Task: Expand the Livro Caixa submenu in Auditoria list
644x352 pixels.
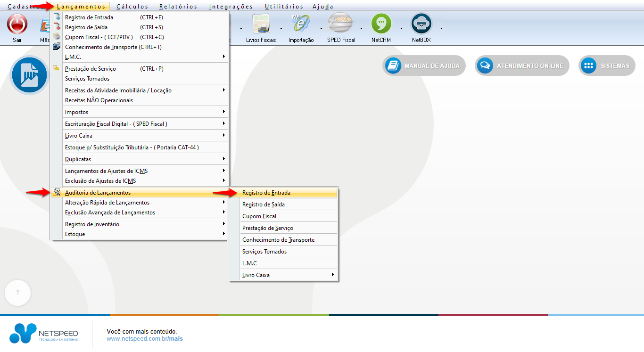Action: coord(288,275)
